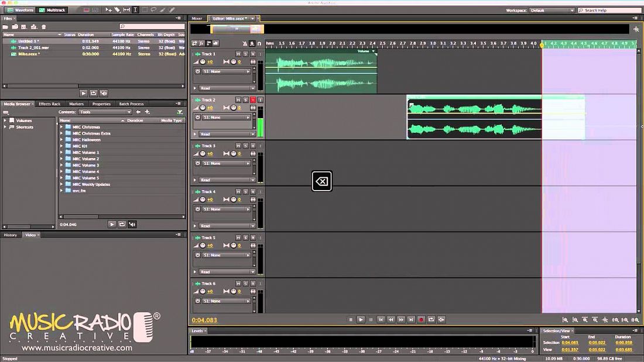Screen dimensions: 644x362
Task: Open the Contents dropdown in Media Browser
Action: pos(105,112)
